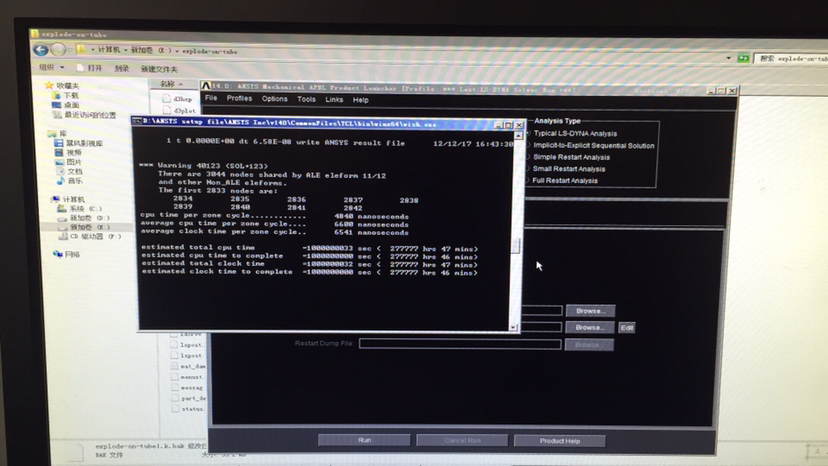This screenshot has height=466, width=828.
Task: Select Simple Restart Analysis option
Action: 570,157
